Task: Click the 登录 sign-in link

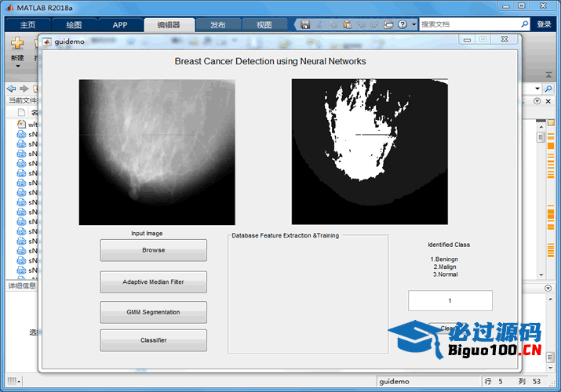Action: point(544,24)
